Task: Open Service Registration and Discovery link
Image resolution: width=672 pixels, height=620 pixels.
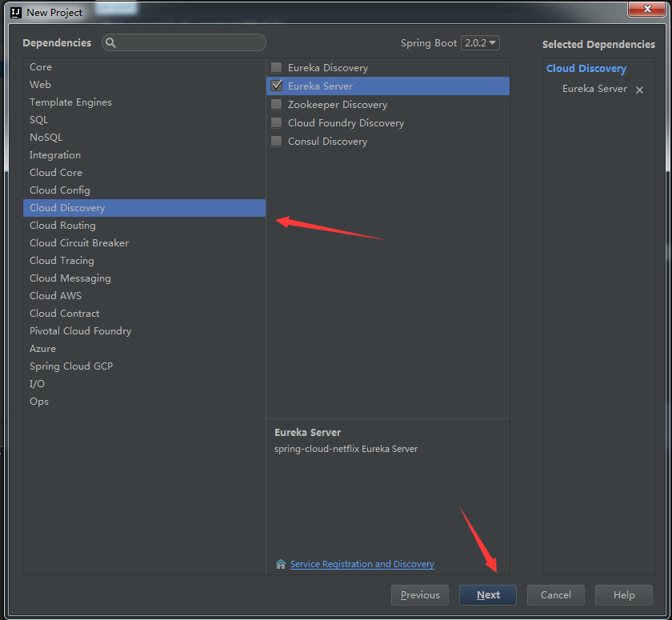Action: click(362, 564)
